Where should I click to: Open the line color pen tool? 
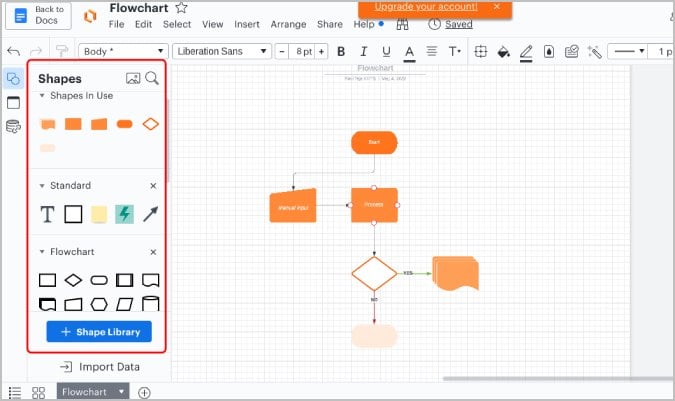tap(526, 53)
